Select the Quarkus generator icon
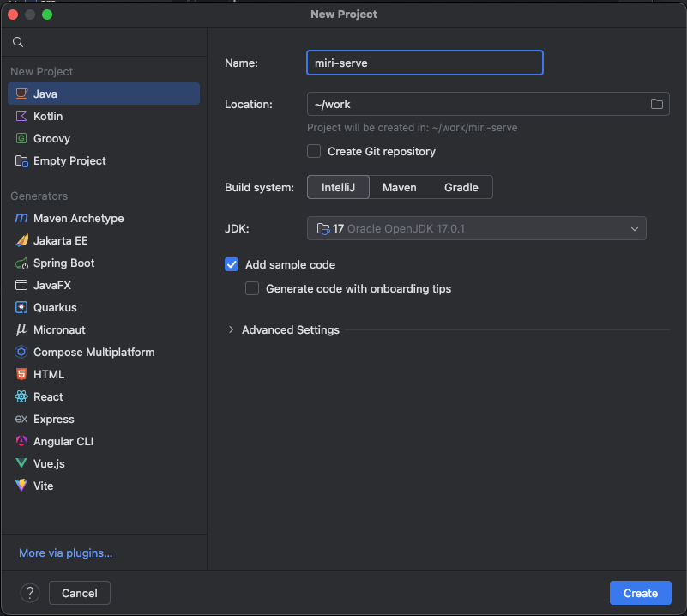687x616 pixels. [21, 307]
